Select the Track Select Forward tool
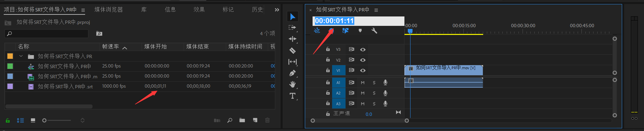 (x=292, y=28)
